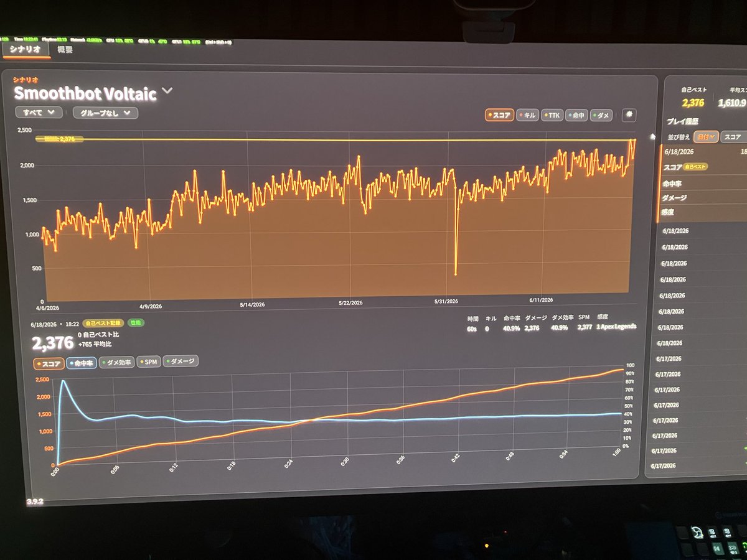Click the 自己ベスト記録 badge
The image size is (747, 560).
[103, 324]
